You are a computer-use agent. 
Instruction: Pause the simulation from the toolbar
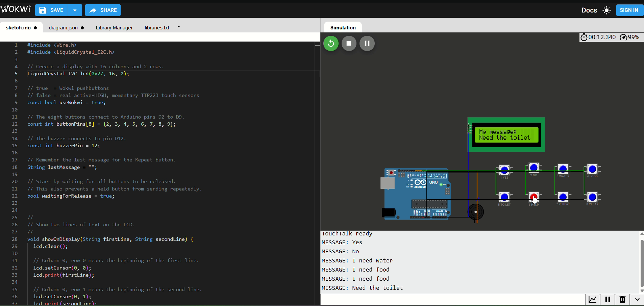tap(367, 43)
